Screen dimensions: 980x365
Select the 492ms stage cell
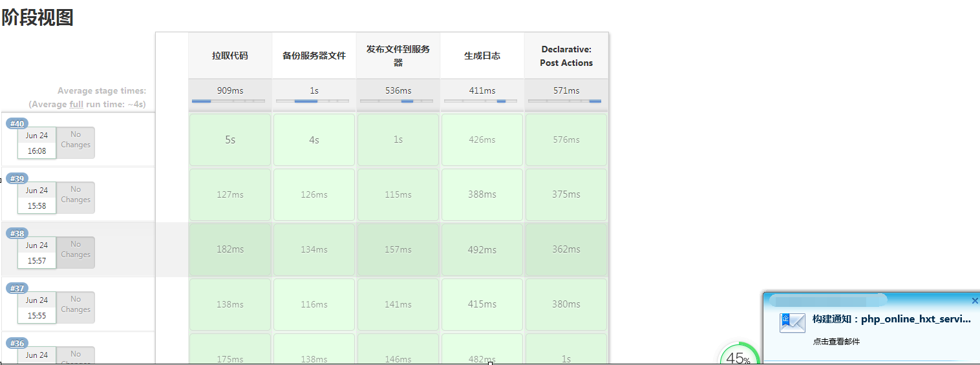pyautogui.click(x=482, y=249)
